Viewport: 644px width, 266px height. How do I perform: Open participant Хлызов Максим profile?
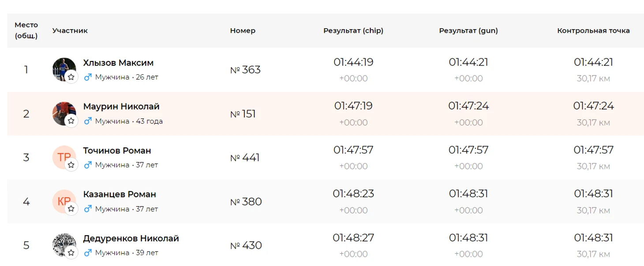coord(118,63)
